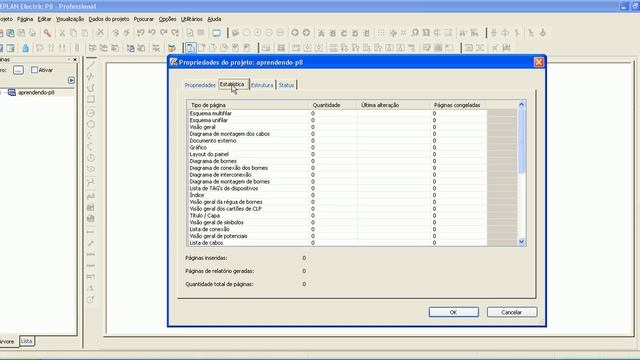This screenshot has height=360, width=640.
Task: Switch to the Lista tab
Action: pos(27,341)
